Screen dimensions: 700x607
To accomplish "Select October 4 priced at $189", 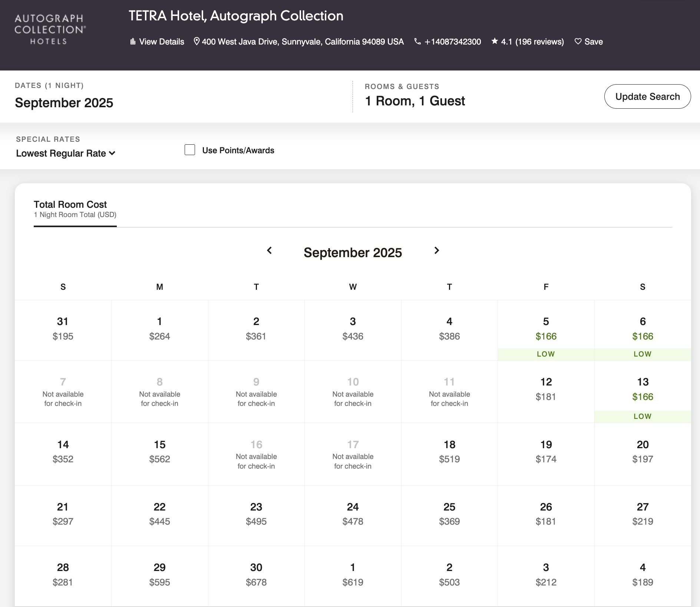I will (643, 576).
